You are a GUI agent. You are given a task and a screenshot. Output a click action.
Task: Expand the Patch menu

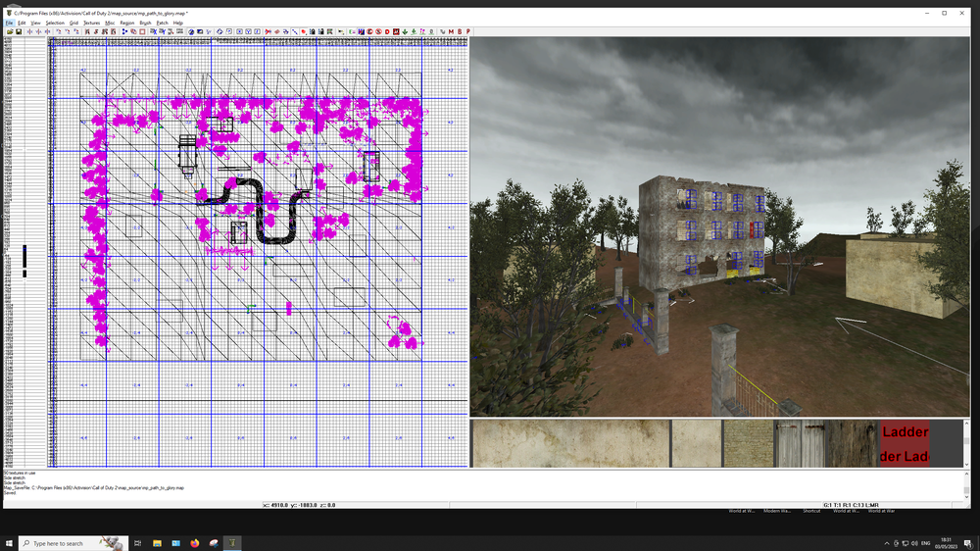(163, 23)
